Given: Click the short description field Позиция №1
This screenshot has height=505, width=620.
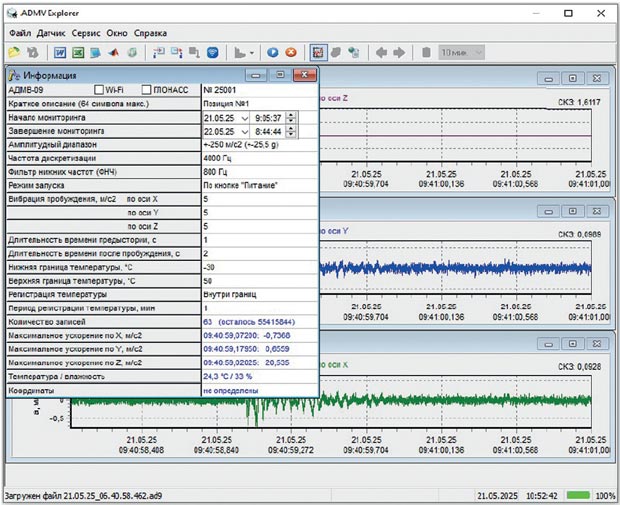Looking at the screenshot, I should [x=259, y=104].
